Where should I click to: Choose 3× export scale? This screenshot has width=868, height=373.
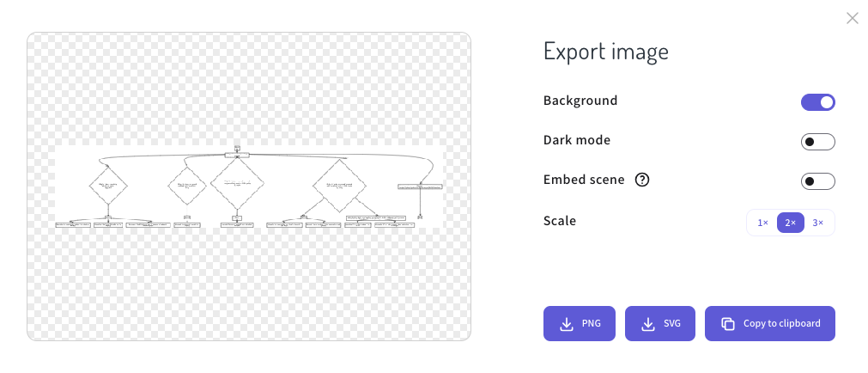(818, 223)
